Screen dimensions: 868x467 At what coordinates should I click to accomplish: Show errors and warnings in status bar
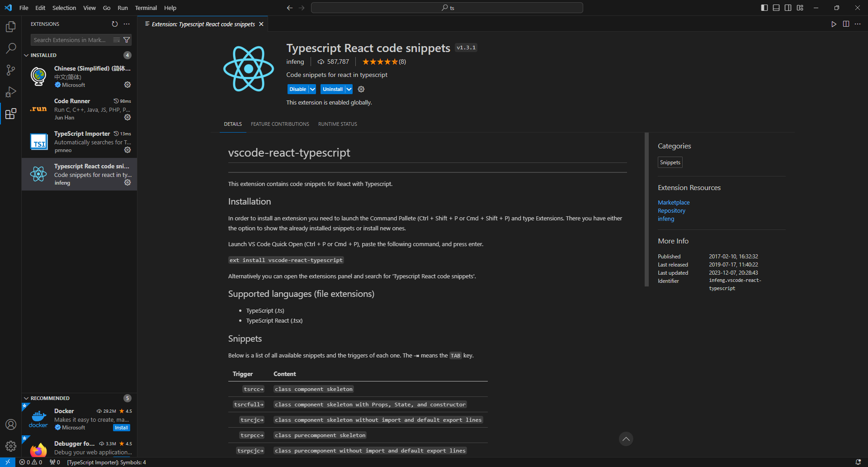(31, 462)
